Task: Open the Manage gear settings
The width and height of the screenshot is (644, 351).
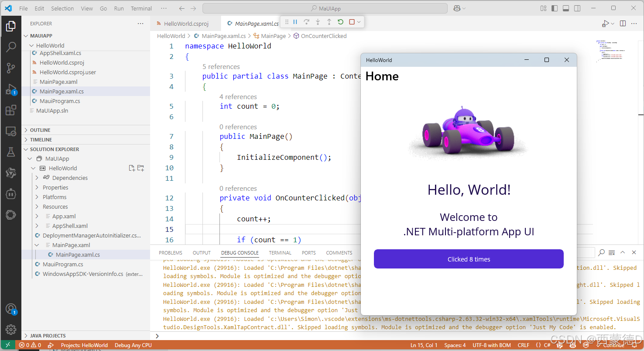Action: (x=11, y=330)
